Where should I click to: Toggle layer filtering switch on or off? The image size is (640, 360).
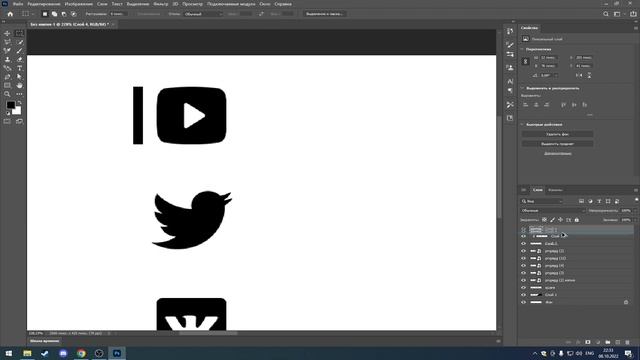pyautogui.click(x=636, y=200)
